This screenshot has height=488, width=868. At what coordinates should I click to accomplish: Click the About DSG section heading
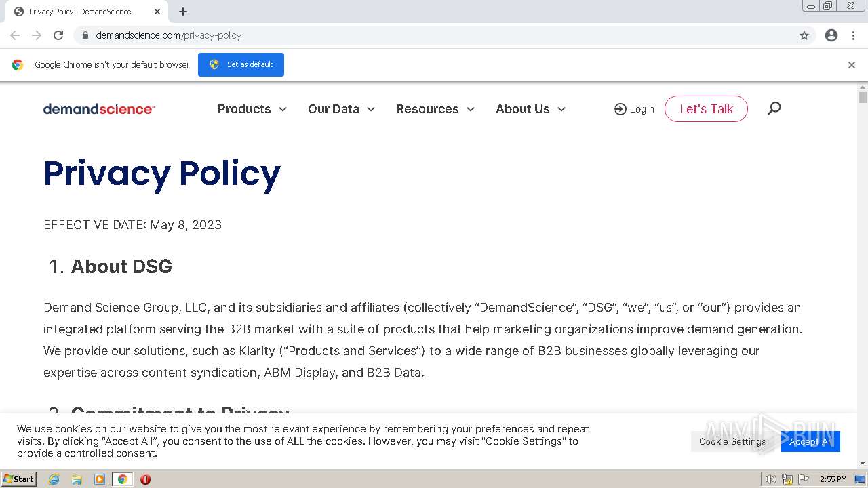pyautogui.click(x=121, y=266)
